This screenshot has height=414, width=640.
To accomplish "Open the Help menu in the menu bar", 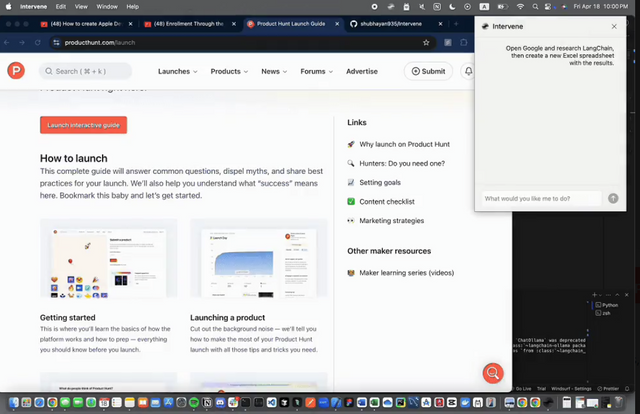I will 132,7.
